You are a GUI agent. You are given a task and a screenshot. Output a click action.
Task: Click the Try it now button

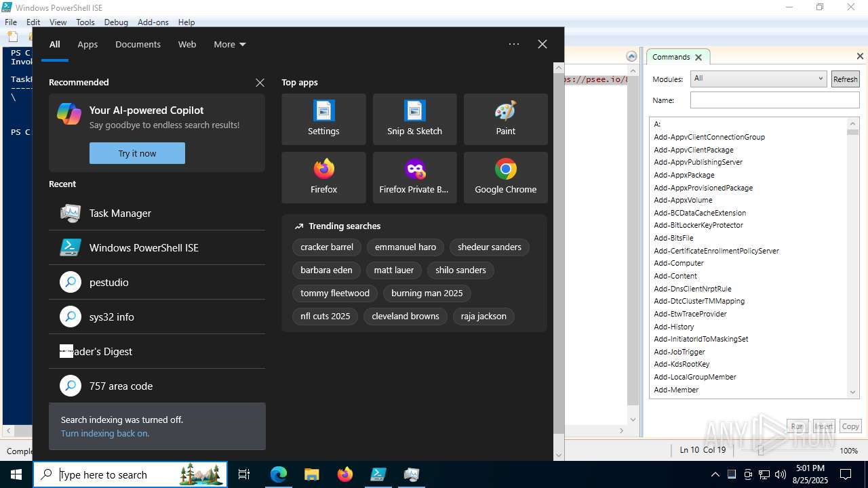click(137, 153)
